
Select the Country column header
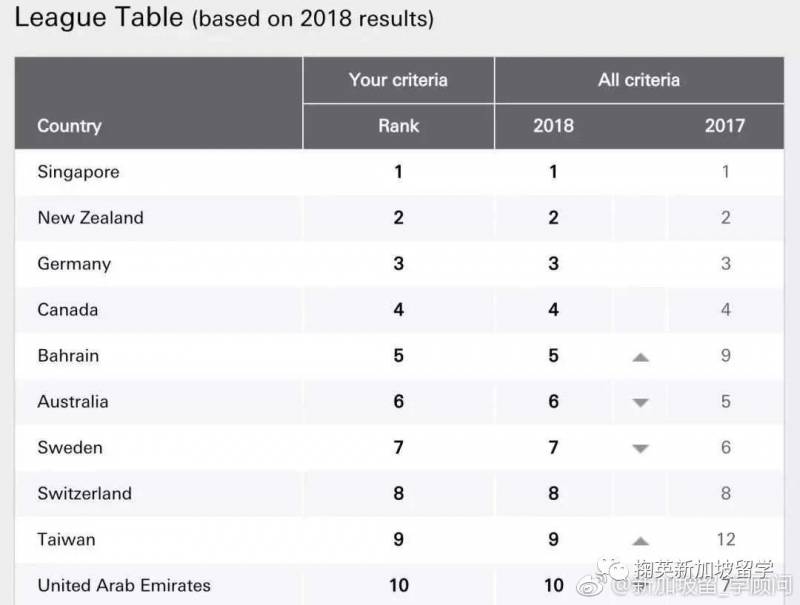tap(69, 126)
